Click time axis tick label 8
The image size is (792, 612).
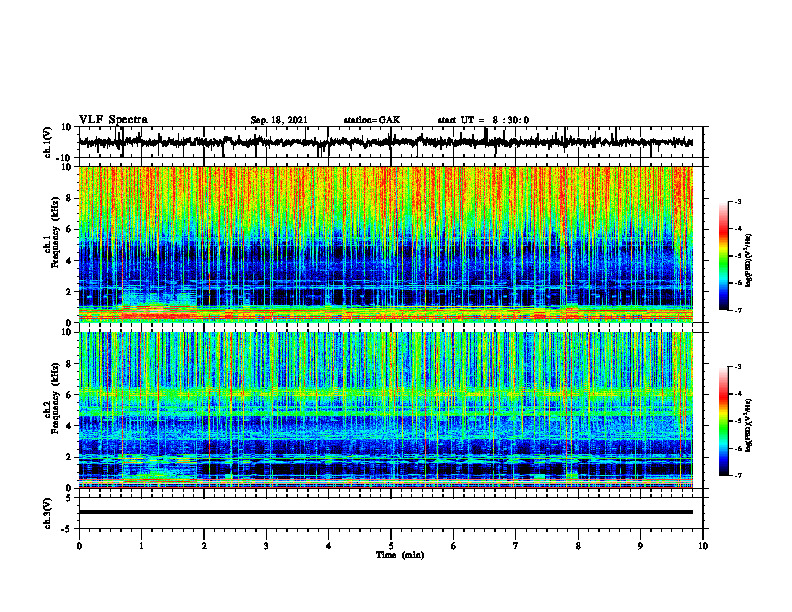coord(578,546)
